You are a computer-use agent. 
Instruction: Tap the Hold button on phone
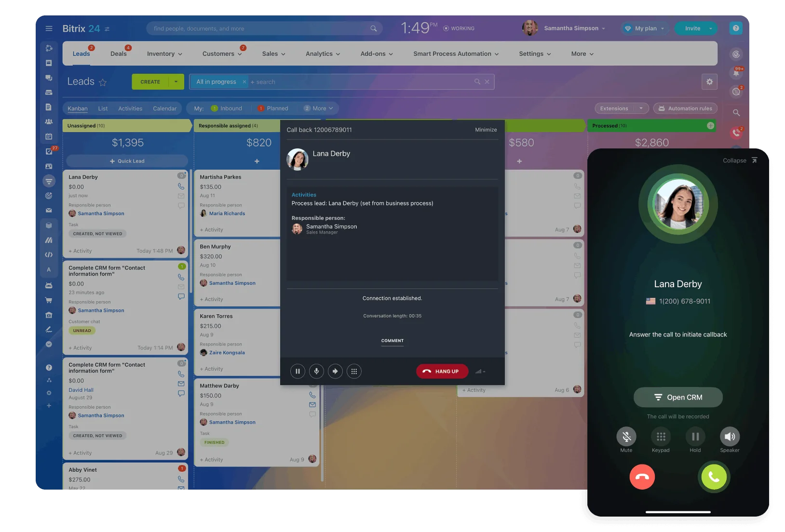pyautogui.click(x=695, y=437)
